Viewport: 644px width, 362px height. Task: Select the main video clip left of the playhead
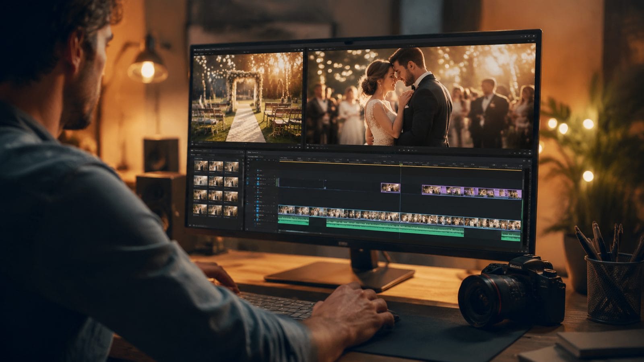click(339, 214)
